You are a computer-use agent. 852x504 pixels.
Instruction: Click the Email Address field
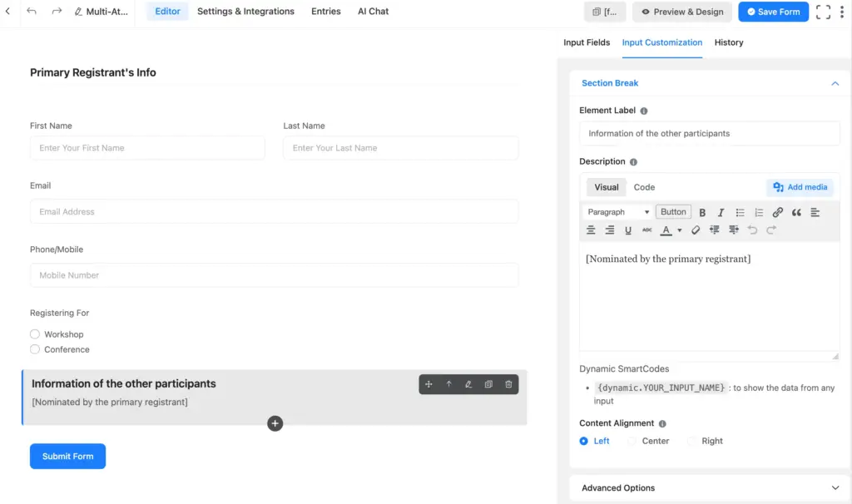(x=274, y=212)
